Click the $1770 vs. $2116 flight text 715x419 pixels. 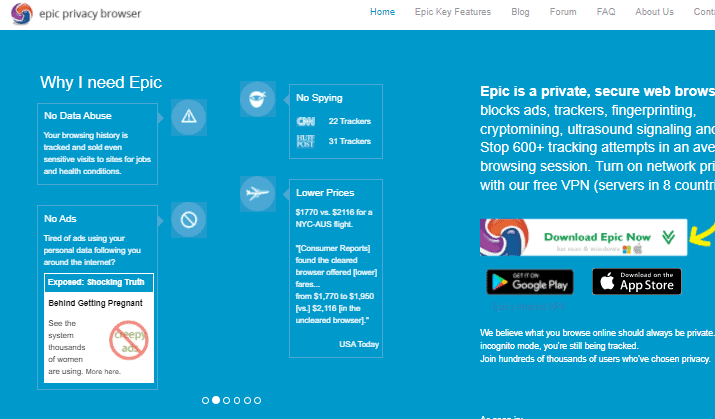click(334, 218)
